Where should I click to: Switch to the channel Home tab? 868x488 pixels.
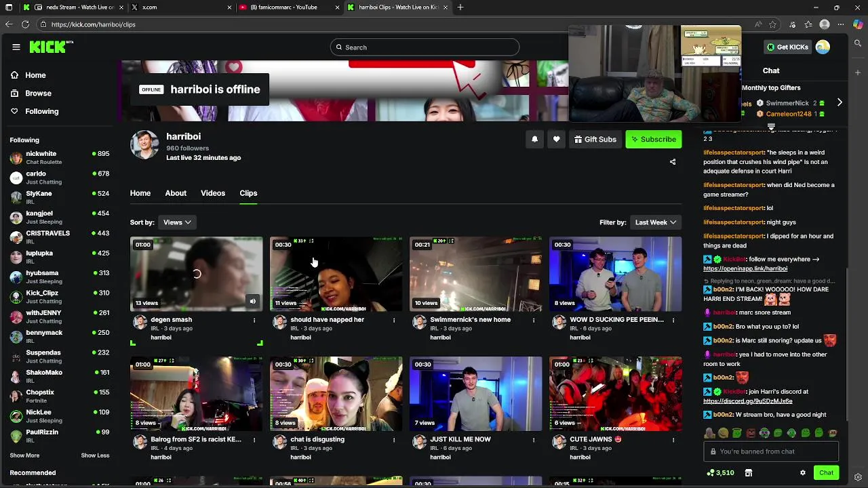coord(140,193)
